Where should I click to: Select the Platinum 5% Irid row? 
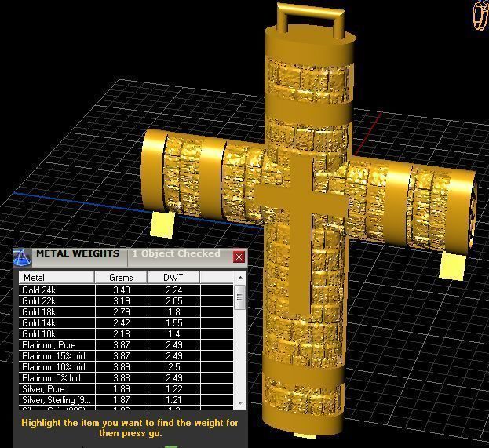click(126, 378)
